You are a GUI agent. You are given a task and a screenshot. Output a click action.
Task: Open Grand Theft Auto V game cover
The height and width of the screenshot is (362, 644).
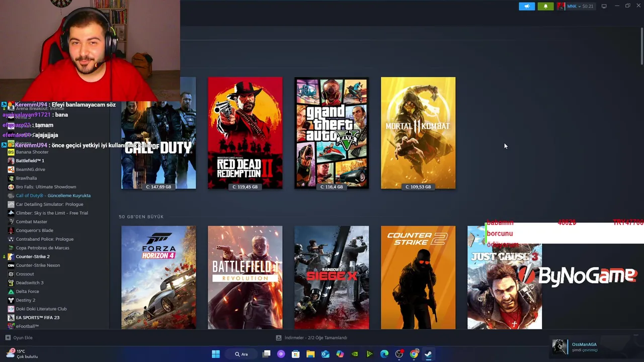click(332, 133)
